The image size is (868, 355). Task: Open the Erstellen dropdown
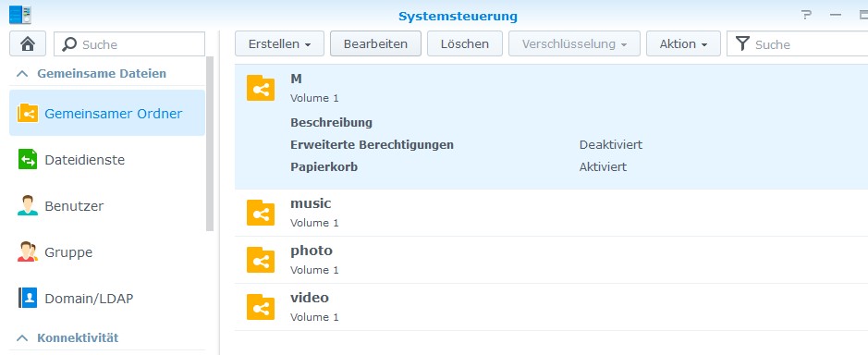pyautogui.click(x=279, y=43)
